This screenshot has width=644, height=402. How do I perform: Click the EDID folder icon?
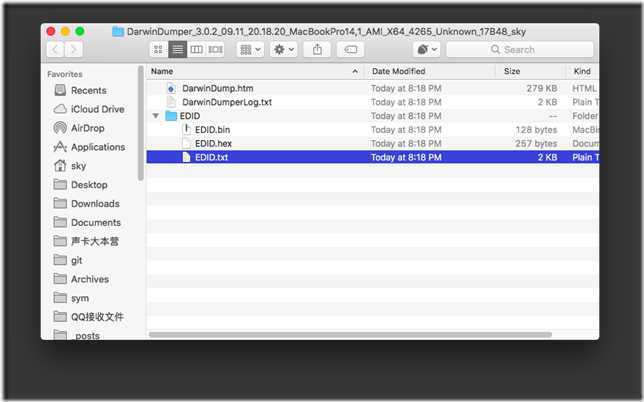(171, 116)
